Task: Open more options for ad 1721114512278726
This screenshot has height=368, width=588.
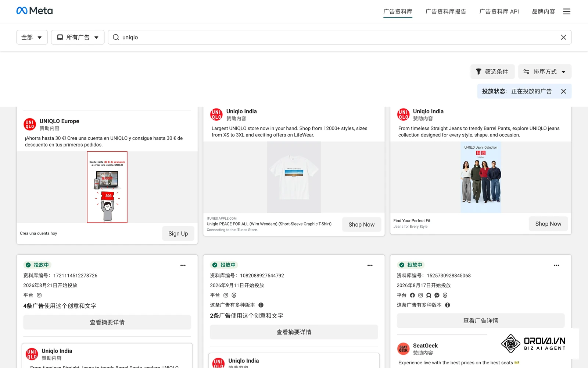Action: click(x=183, y=265)
